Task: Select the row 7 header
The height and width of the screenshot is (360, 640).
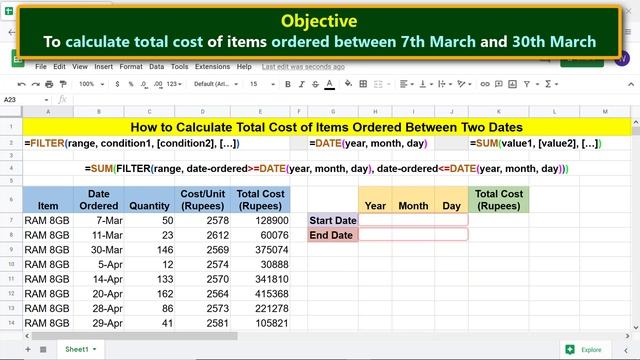Action: [x=11, y=220]
